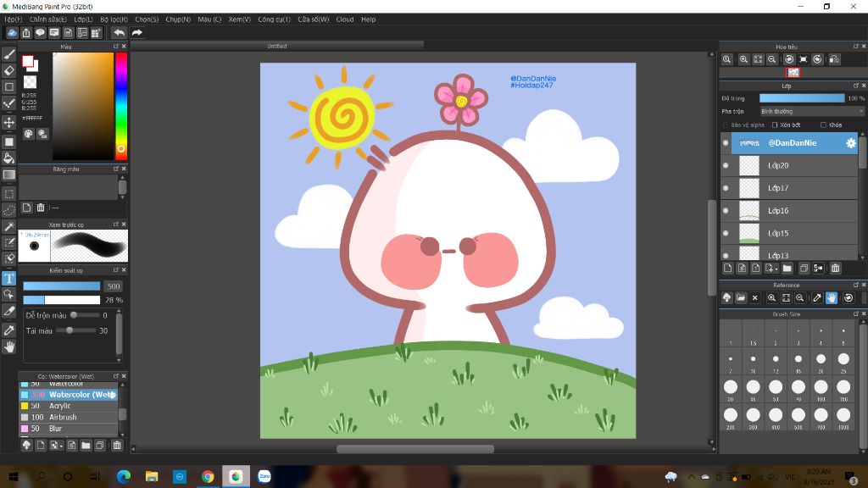The height and width of the screenshot is (488, 868).
Task: Delete layer using Layers panel trash icon
Action: click(835, 269)
